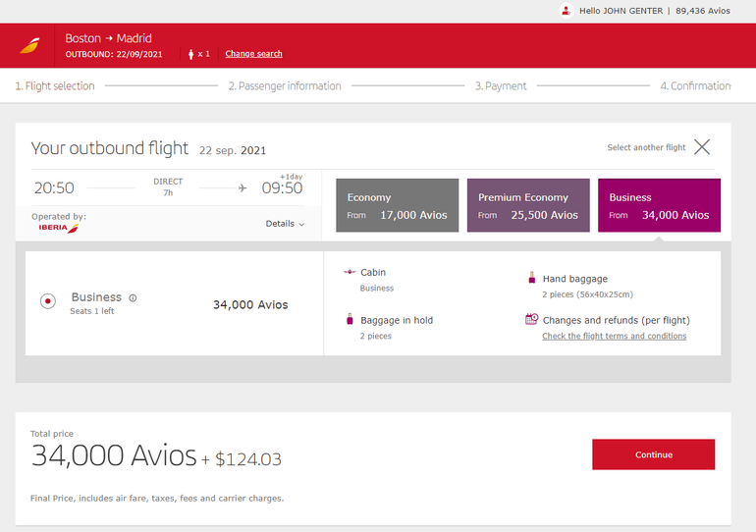Choose the Premium Economy 25,500 Avios tab
Viewport: 756px width, 532px height.
pyautogui.click(x=527, y=205)
